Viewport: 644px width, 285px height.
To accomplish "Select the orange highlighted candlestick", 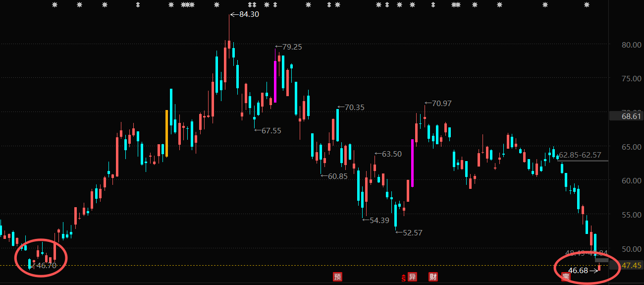I will [x=167, y=133].
